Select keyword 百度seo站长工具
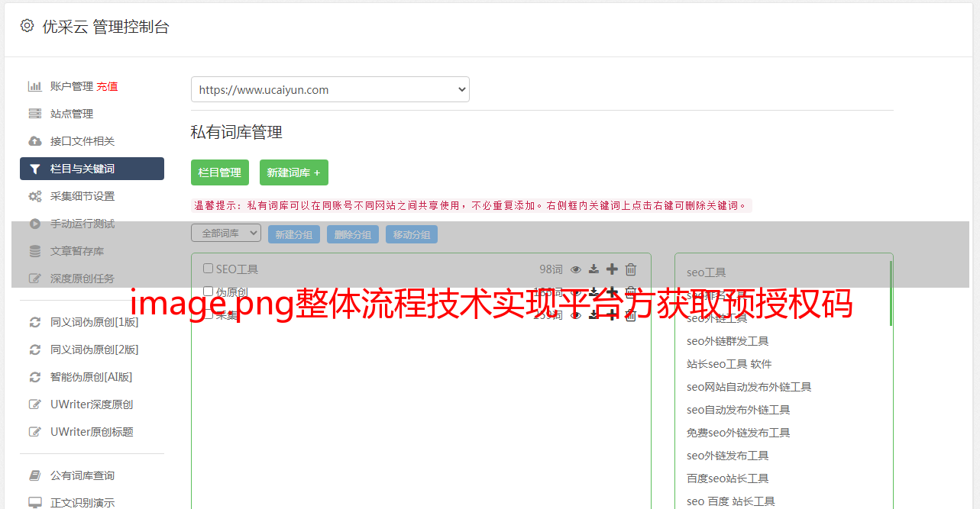The height and width of the screenshot is (509, 980). (728, 478)
